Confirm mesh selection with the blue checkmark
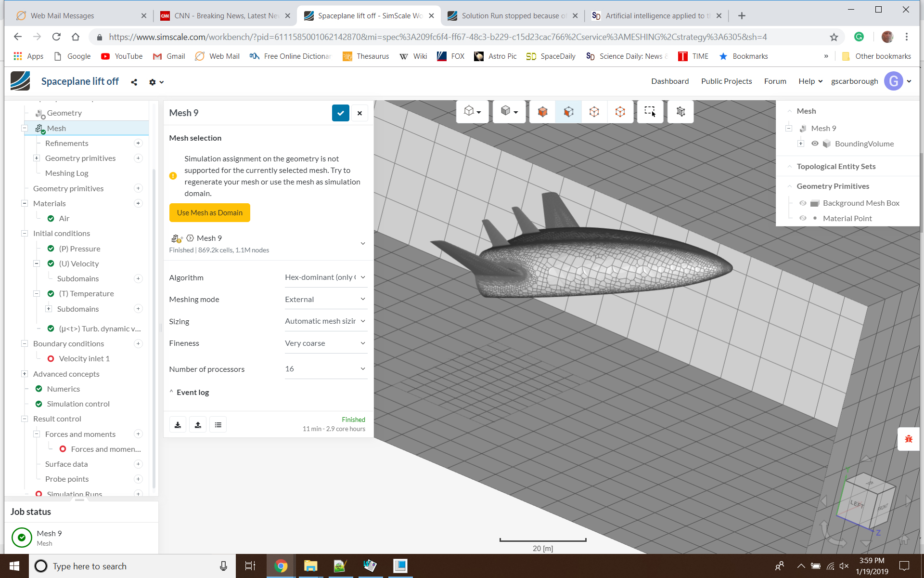Screen dimensions: 924x578 point(340,113)
